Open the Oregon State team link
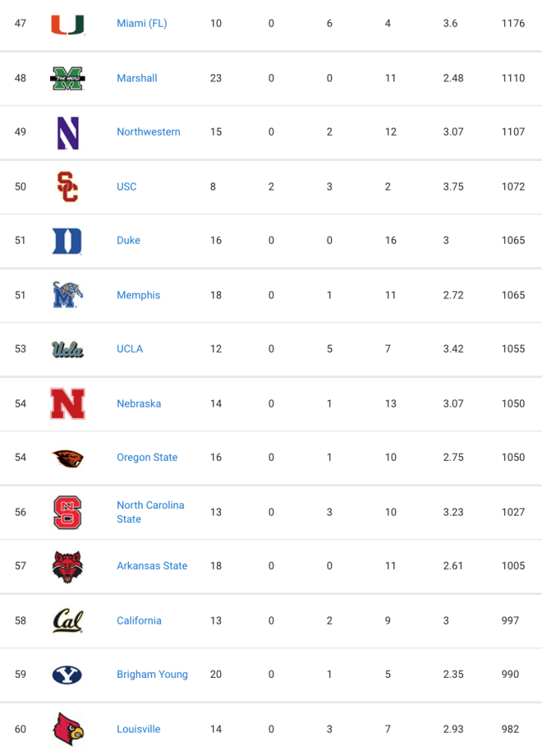Image resolution: width=542 pixels, height=756 pixels. (x=147, y=457)
